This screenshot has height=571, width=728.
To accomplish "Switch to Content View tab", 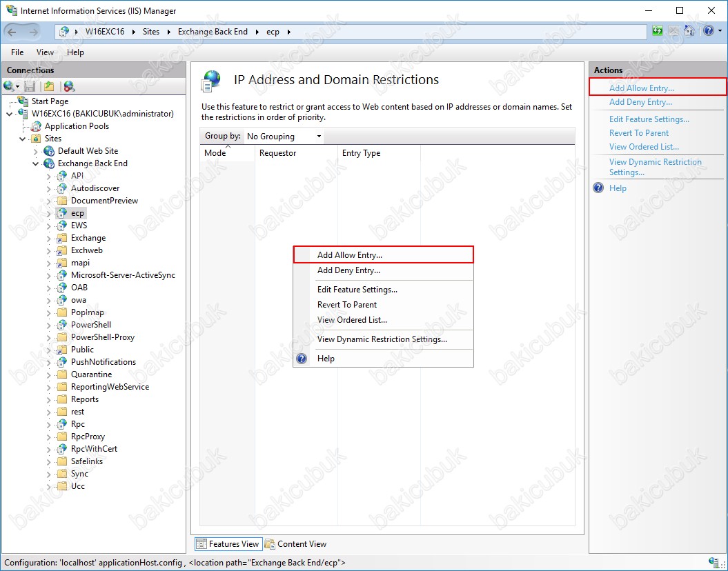I will coord(295,544).
